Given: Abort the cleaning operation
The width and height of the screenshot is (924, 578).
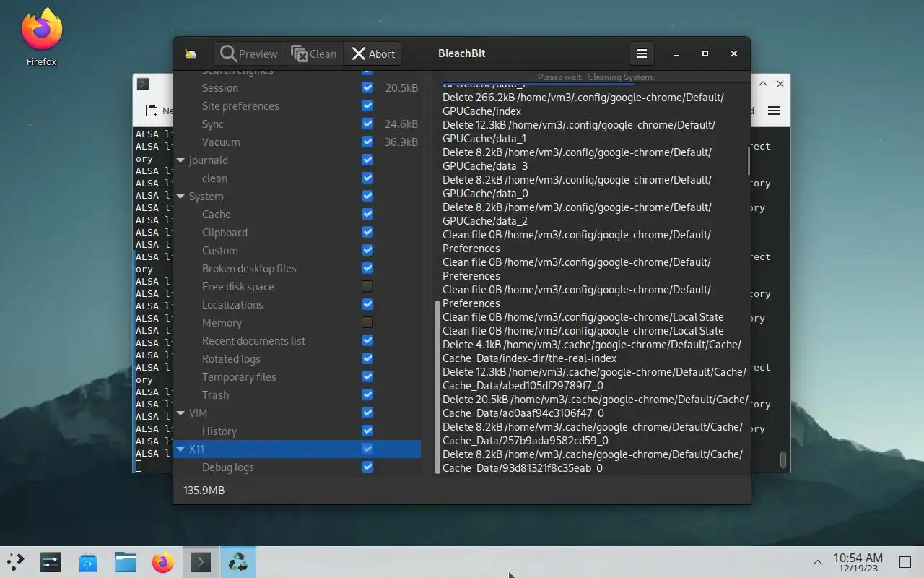Looking at the screenshot, I should [372, 53].
